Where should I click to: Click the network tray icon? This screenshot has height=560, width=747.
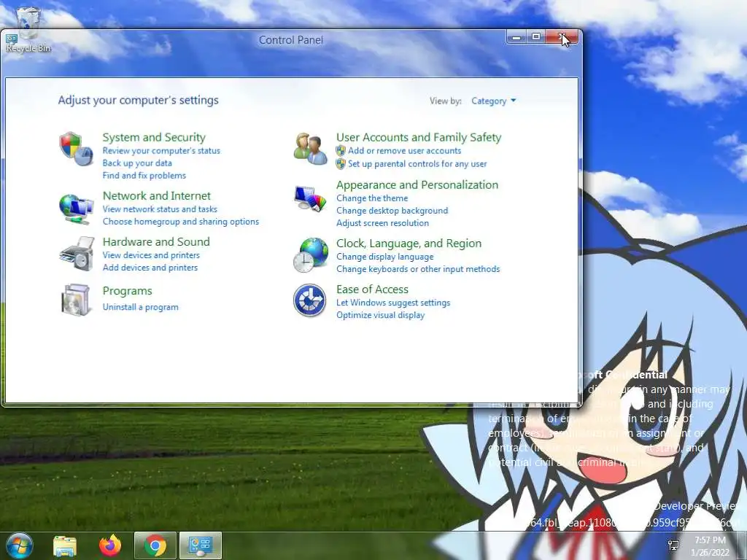[x=673, y=545]
